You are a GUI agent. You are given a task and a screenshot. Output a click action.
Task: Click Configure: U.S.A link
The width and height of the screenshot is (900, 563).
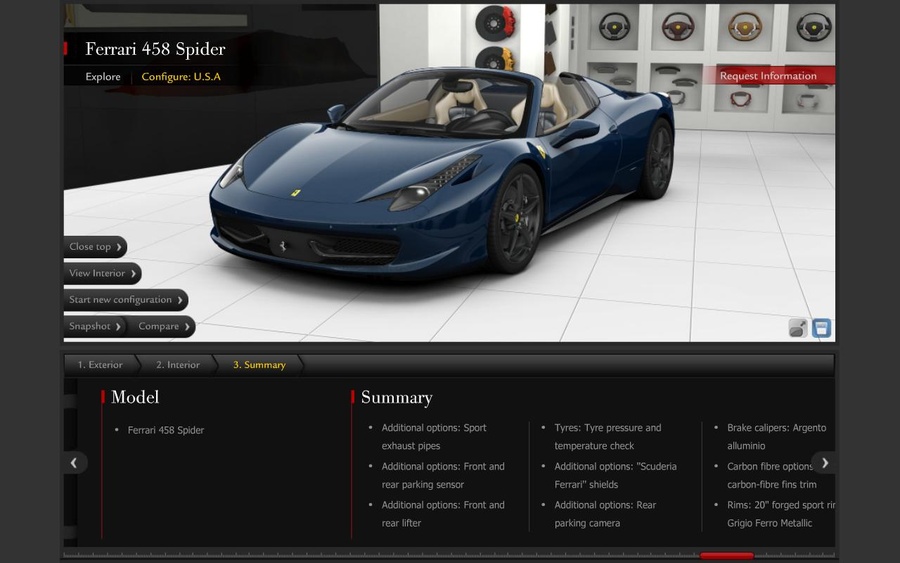tap(181, 77)
